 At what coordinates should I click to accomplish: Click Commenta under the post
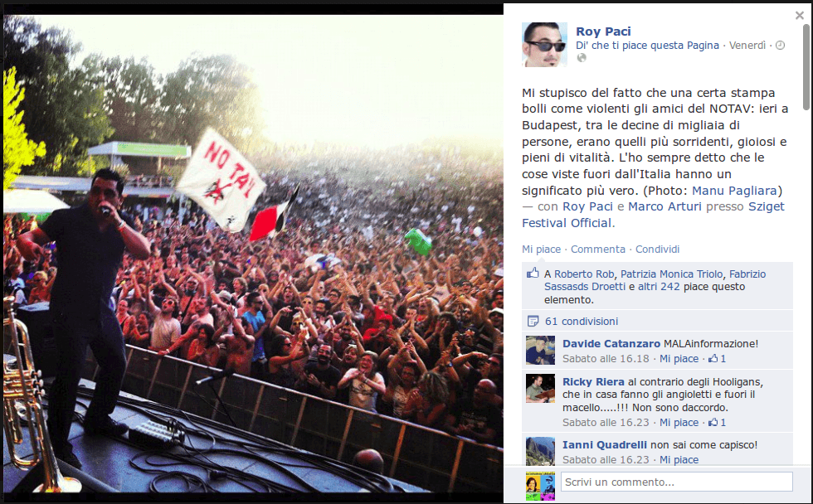point(598,250)
